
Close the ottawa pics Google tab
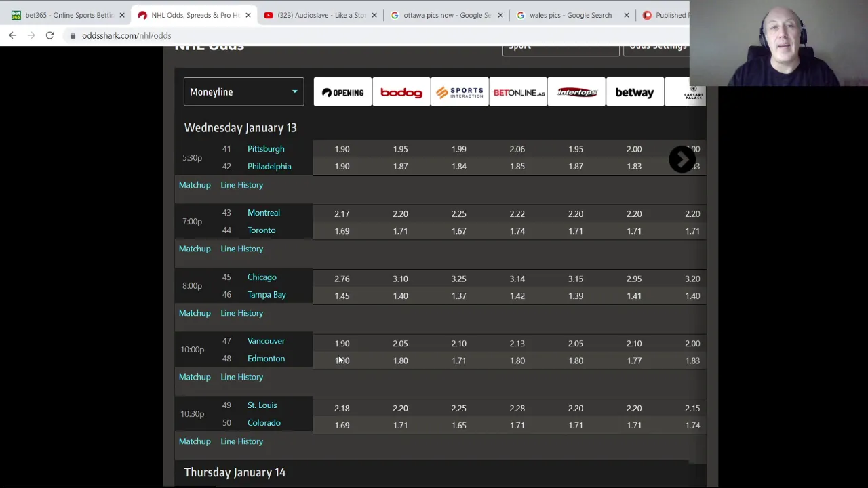pos(500,15)
